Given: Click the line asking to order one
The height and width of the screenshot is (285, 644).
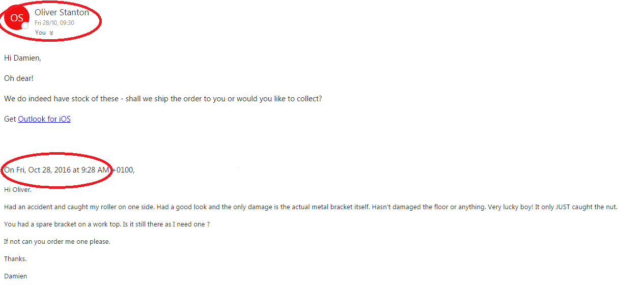Looking at the screenshot, I should point(57,242).
